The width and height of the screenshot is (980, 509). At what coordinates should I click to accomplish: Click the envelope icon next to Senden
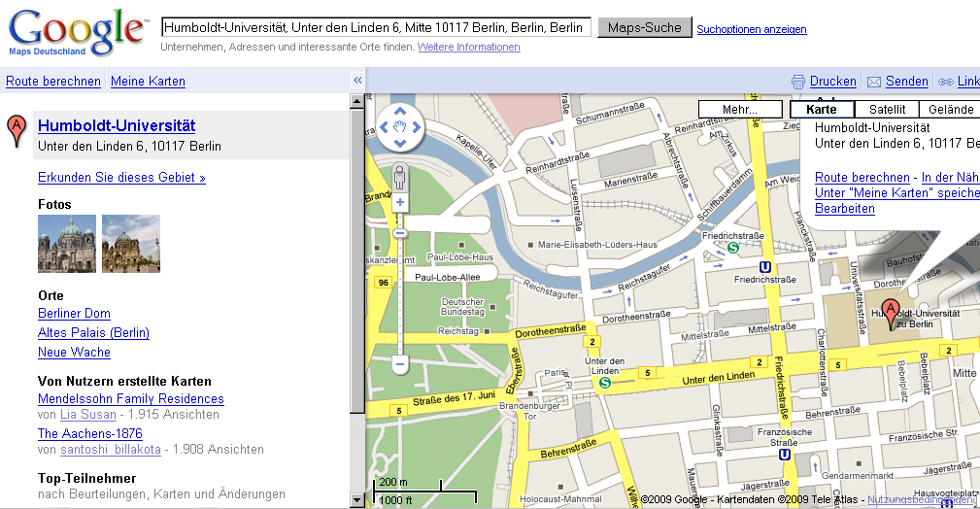pyautogui.click(x=874, y=82)
